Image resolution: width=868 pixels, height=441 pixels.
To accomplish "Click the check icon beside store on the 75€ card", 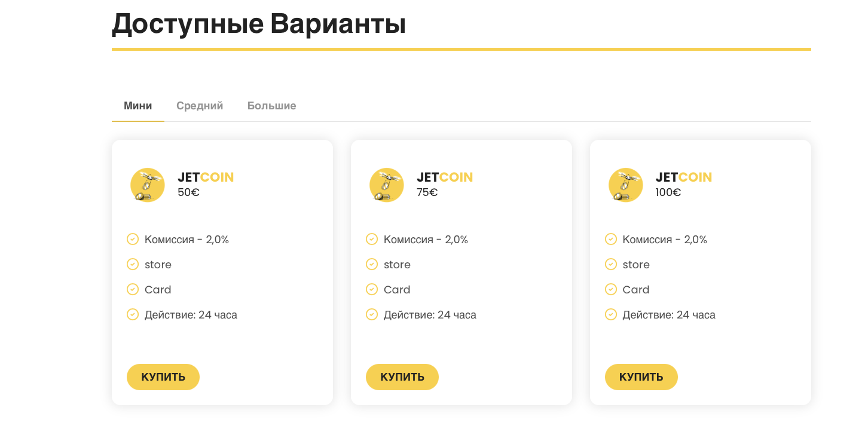I will 372,264.
